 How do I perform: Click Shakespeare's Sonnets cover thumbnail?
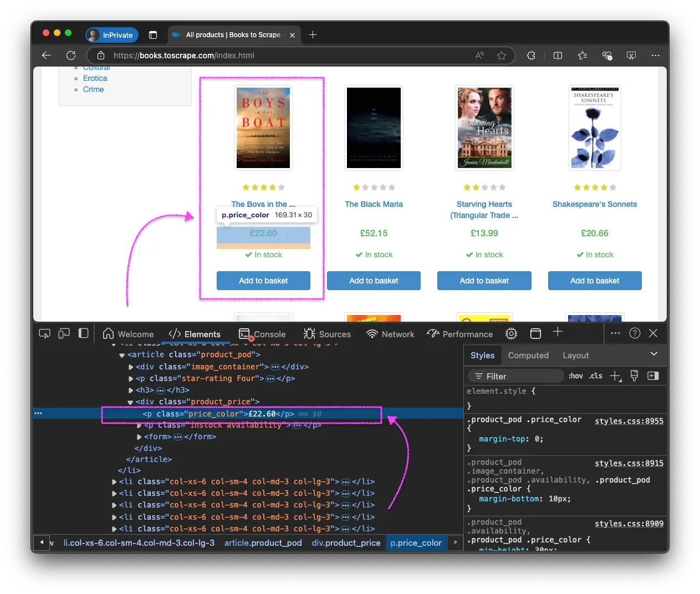click(x=595, y=128)
